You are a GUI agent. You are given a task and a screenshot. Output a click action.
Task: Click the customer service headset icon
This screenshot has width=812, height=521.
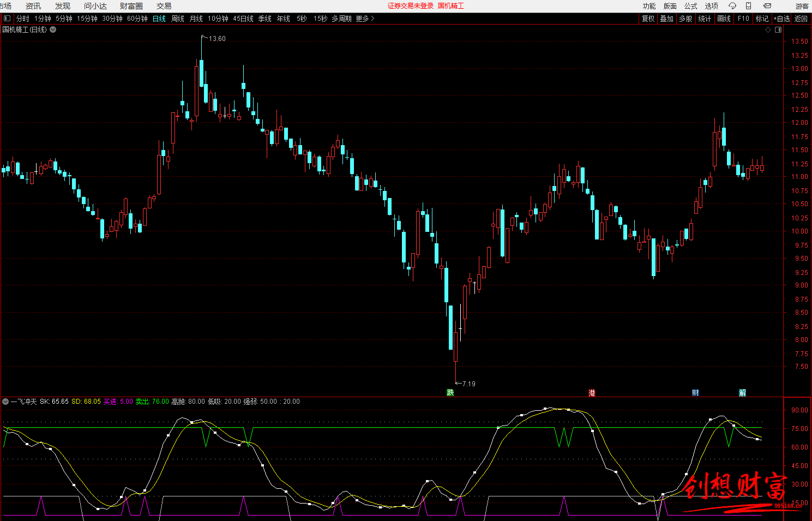tap(732, 6)
